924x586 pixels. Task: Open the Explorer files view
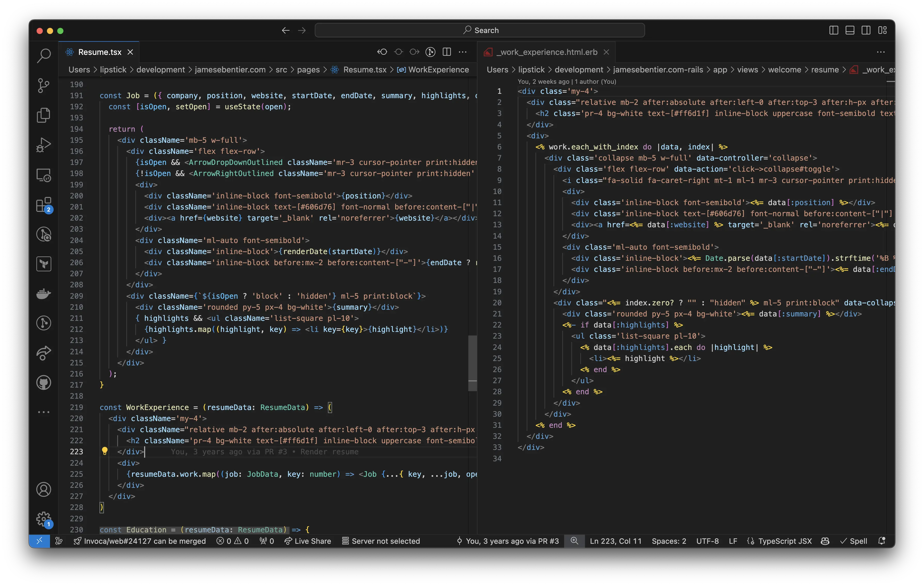[x=44, y=115]
